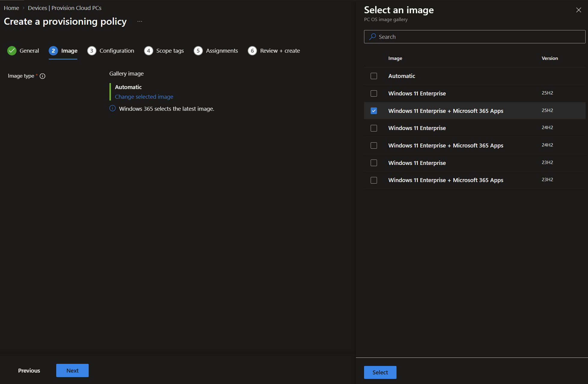Click the step 4 Scope tags circle
588x384 pixels.
click(x=149, y=51)
